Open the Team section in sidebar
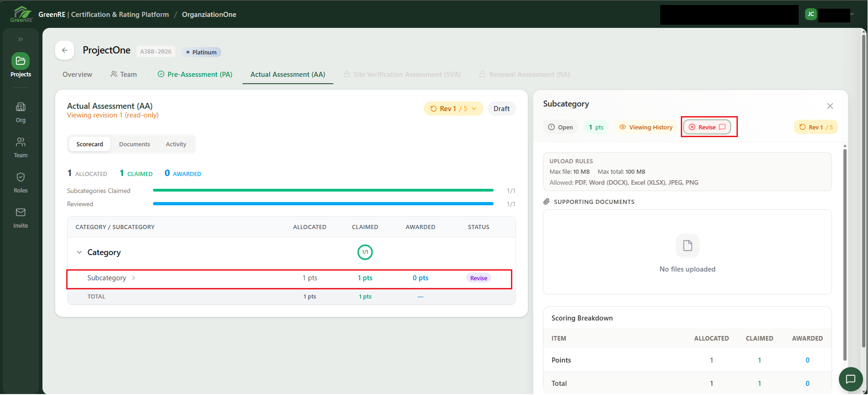Image resolution: width=868 pixels, height=395 pixels. pyautogui.click(x=21, y=148)
